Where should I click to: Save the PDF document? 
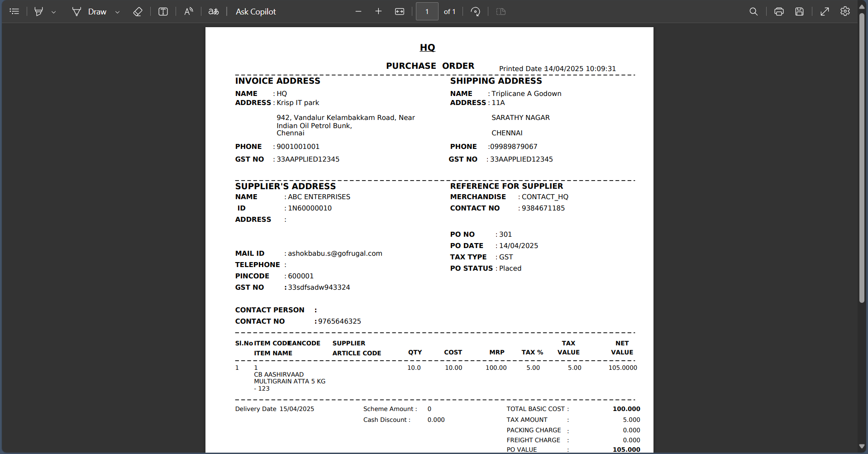tap(800, 12)
